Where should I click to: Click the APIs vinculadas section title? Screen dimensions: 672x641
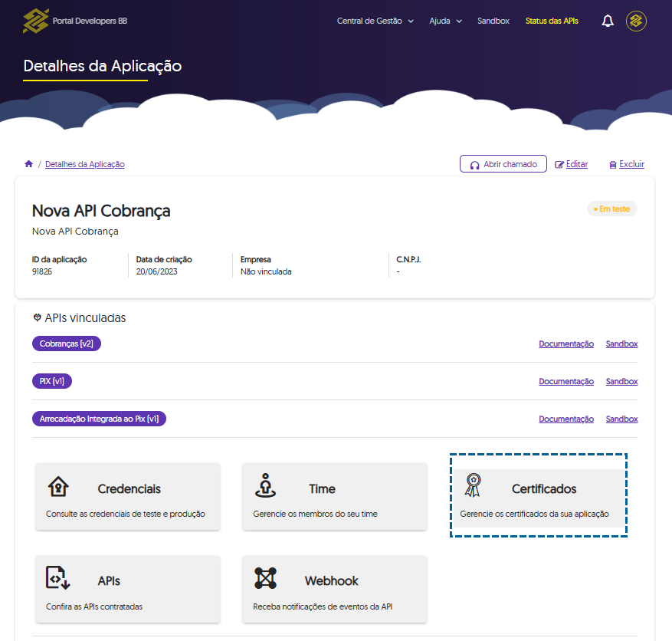click(85, 317)
